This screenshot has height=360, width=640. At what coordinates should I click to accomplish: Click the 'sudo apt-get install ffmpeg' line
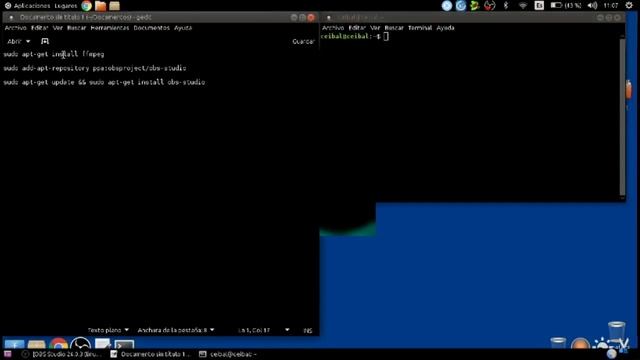pos(54,54)
